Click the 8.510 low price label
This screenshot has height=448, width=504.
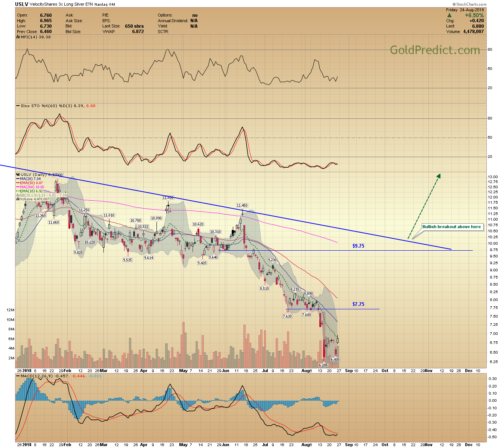coord(264,289)
